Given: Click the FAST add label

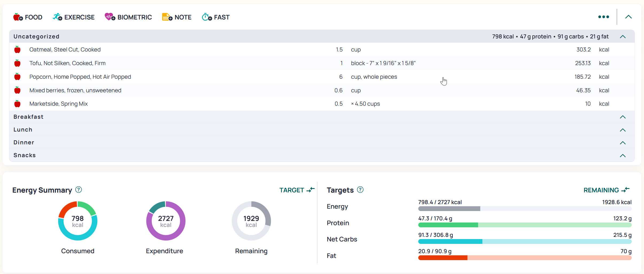Looking at the screenshot, I should [222, 17].
